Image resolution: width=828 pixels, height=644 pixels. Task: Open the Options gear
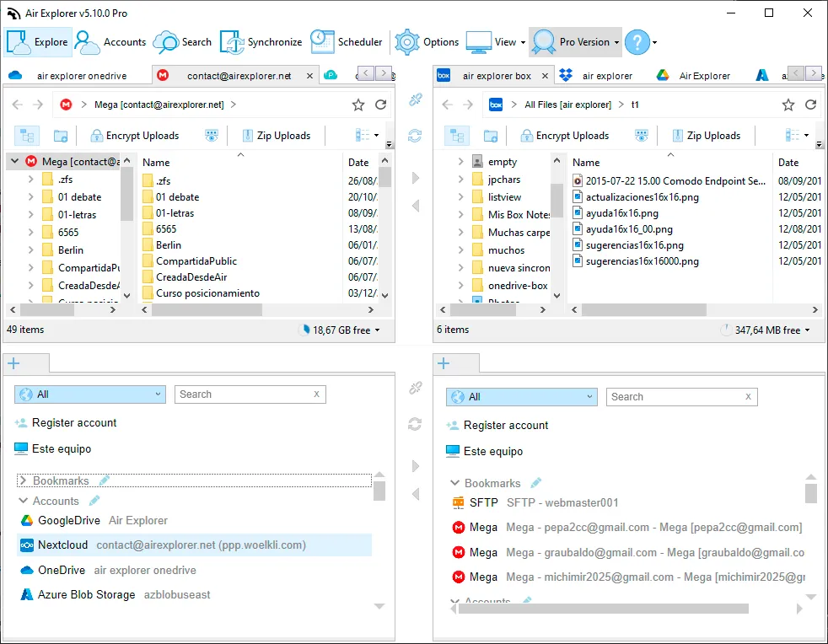click(427, 42)
